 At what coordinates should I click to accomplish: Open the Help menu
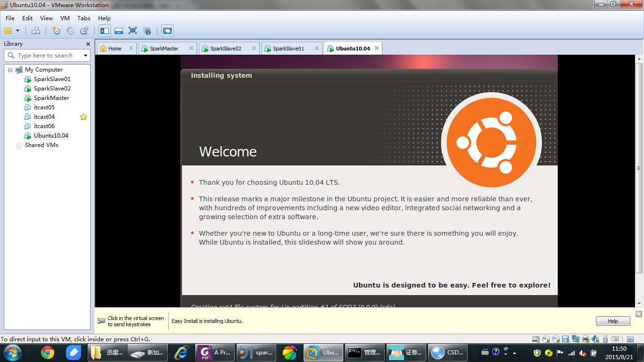coord(104,18)
